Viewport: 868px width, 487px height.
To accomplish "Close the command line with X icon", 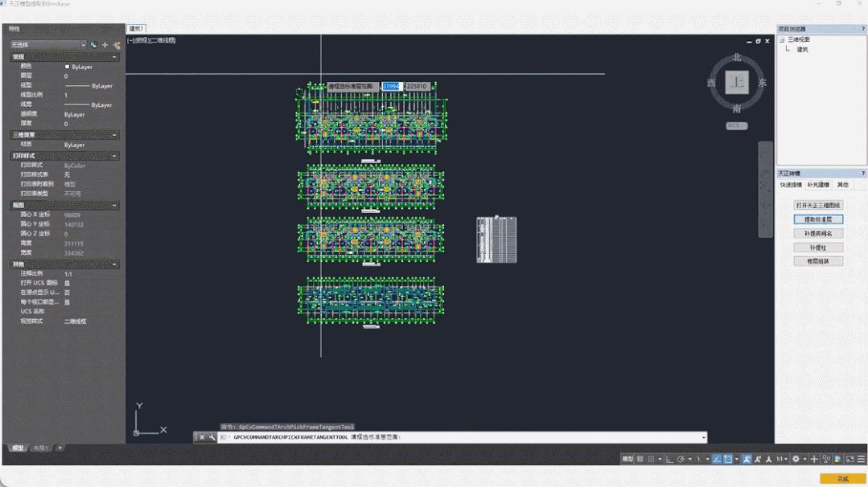I will pyautogui.click(x=202, y=437).
